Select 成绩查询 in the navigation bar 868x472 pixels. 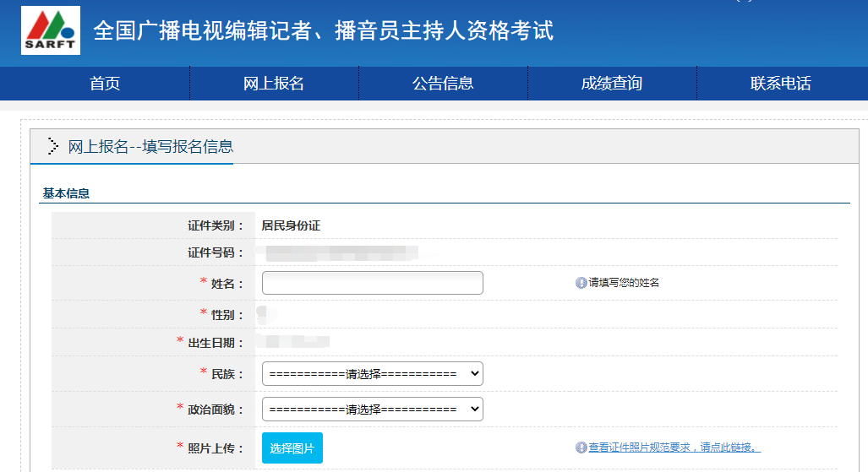(612, 84)
